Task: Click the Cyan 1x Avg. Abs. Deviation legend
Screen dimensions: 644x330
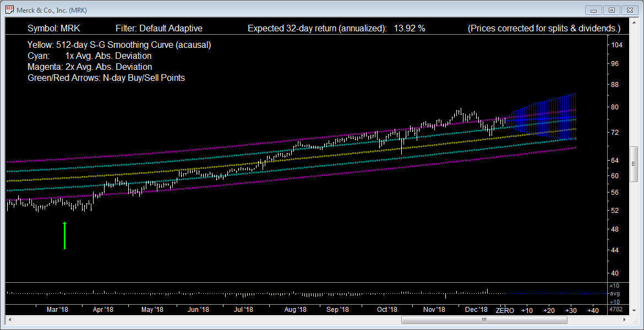Action: point(90,56)
